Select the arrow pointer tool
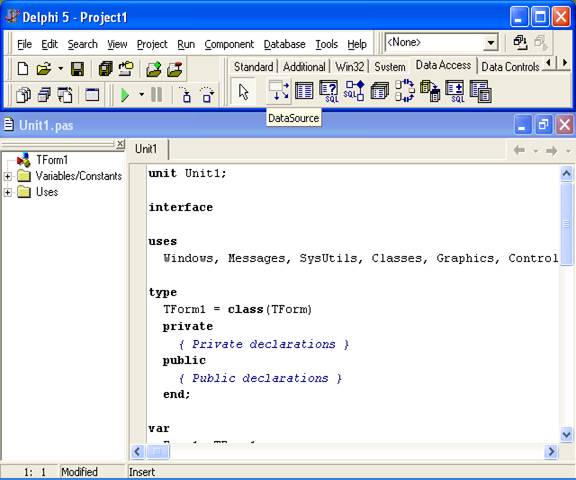The image size is (576, 480). click(244, 92)
